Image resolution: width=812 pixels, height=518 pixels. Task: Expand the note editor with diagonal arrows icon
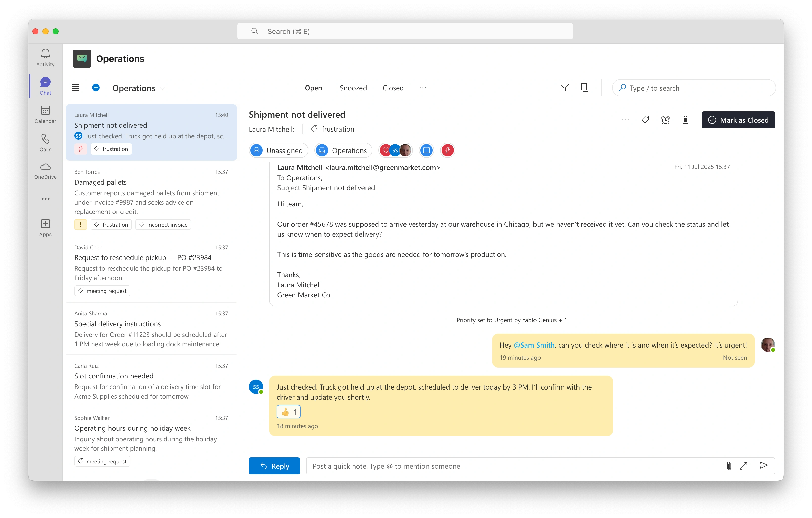[x=743, y=466]
